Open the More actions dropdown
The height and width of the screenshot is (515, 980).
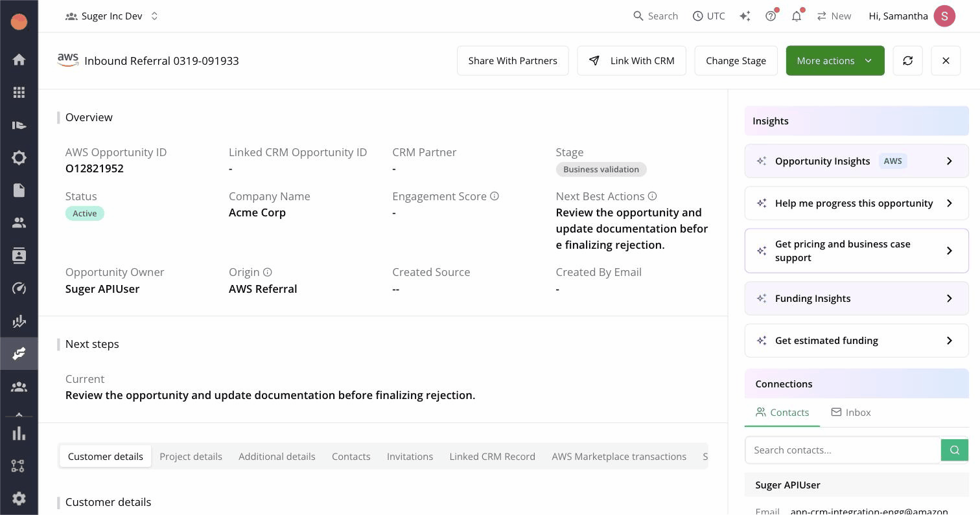835,60
